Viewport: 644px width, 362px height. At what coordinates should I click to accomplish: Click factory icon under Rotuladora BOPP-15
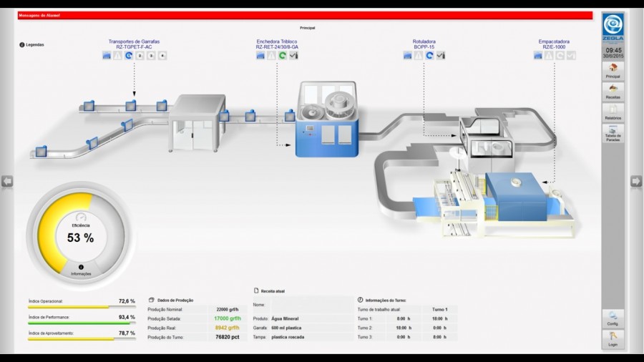point(407,55)
